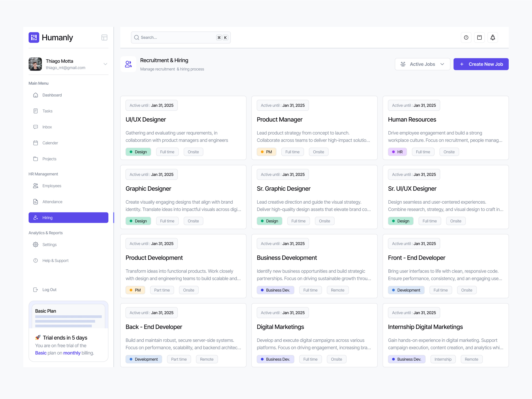Click Thiago Motta's profile photo
532x399 pixels.
[35, 64]
